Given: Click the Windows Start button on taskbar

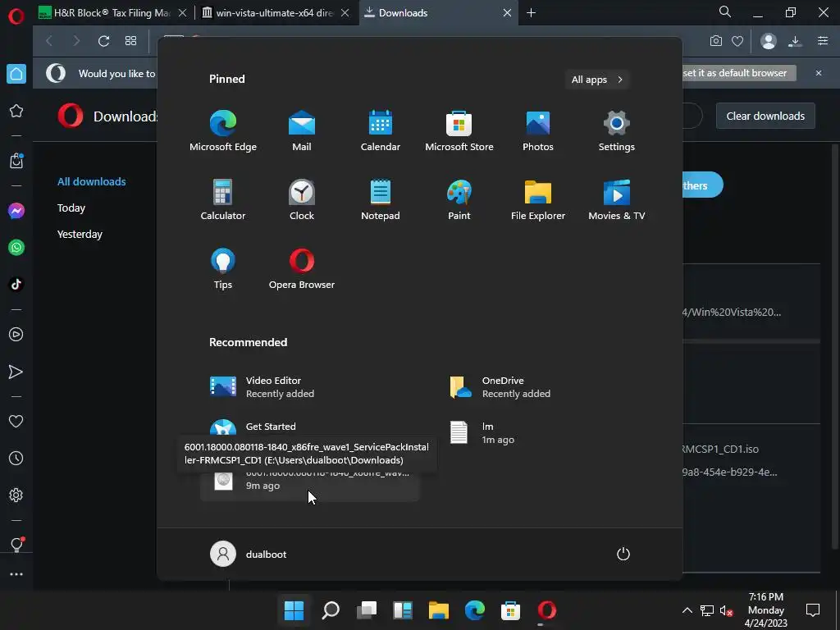Looking at the screenshot, I should click(294, 610).
